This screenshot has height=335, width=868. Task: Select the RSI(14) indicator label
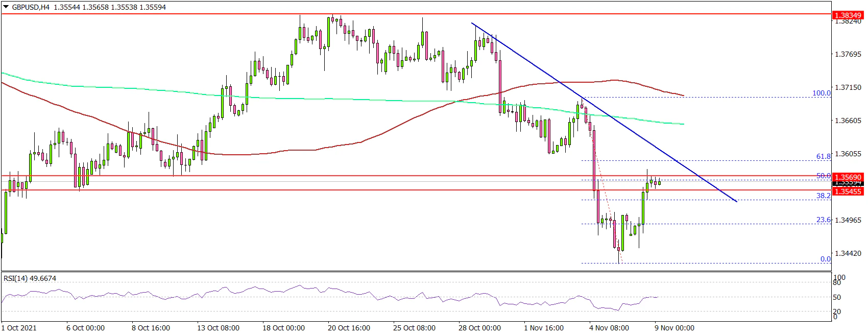click(30, 278)
